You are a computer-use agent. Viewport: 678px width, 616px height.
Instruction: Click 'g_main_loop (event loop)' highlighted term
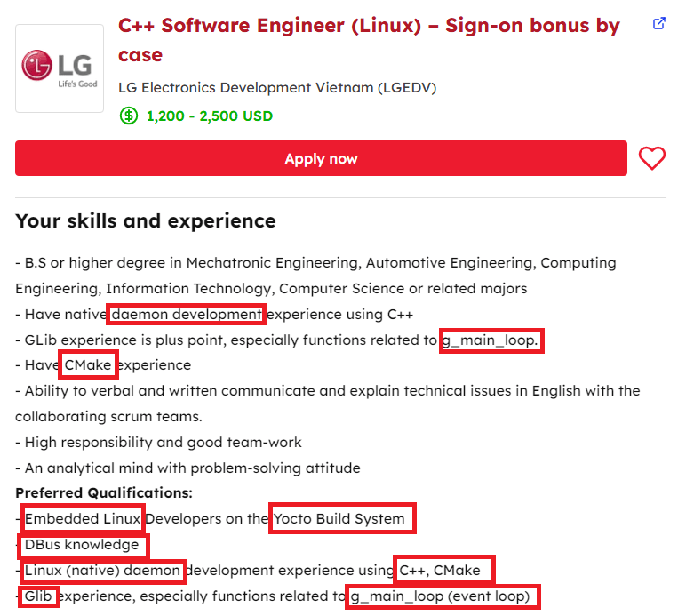(x=442, y=596)
